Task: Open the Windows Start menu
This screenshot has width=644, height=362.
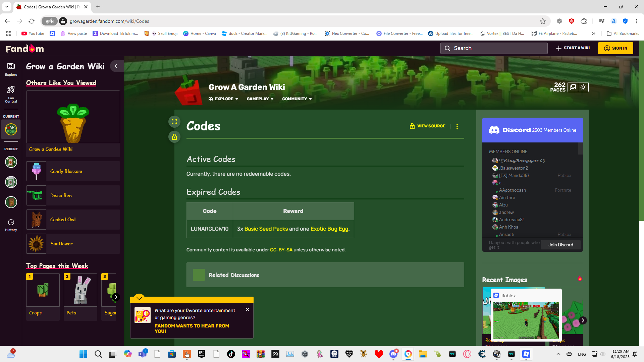Action: pyautogui.click(x=84, y=354)
